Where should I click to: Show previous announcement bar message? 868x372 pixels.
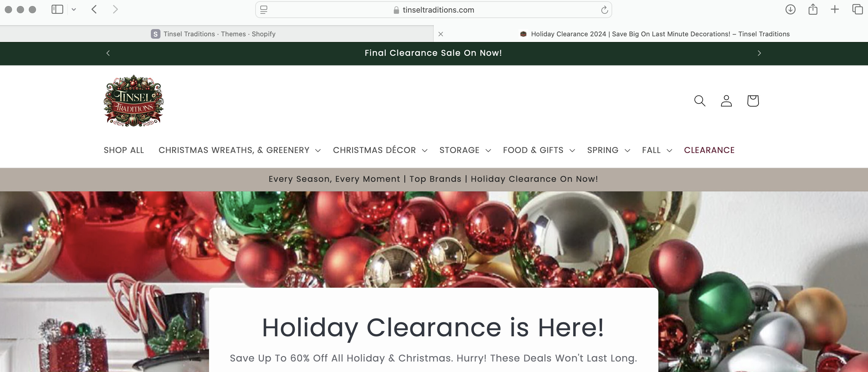point(108,53)
